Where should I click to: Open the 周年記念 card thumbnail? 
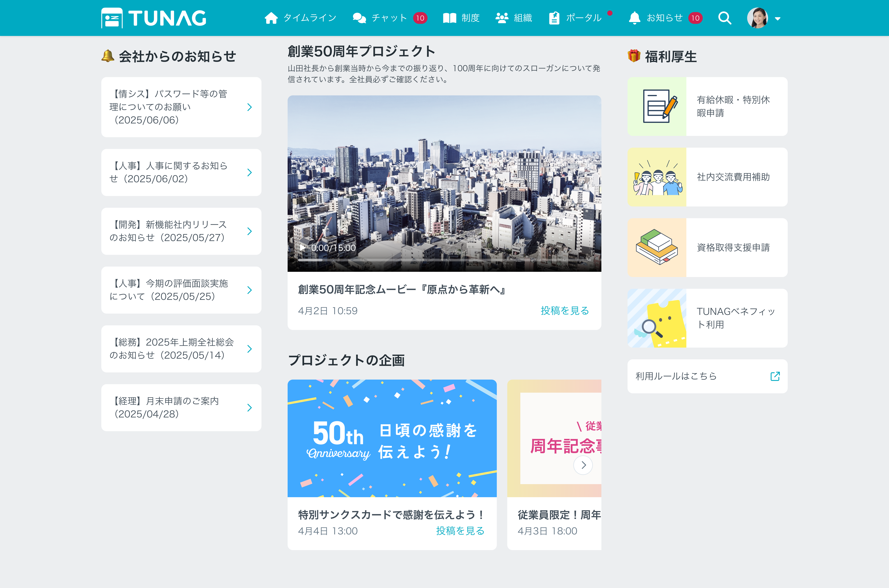tap(554, 438)
